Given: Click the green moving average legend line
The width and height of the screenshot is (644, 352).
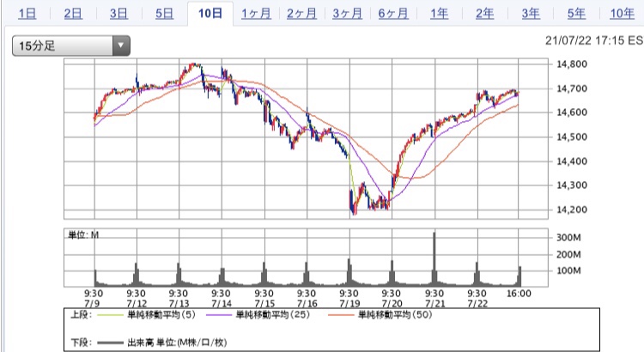Looking at the screenshot, I should 110,315.
